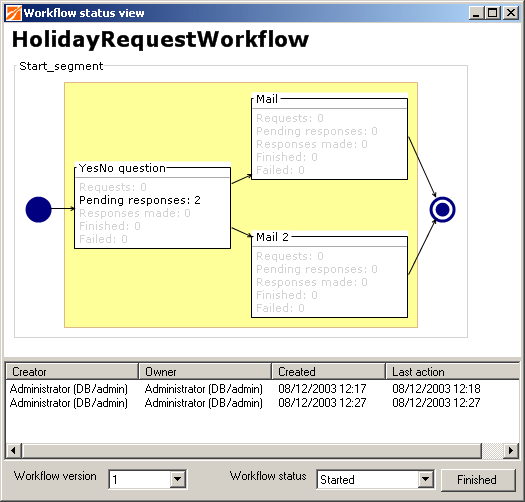Click Pending responses: 2 entry
The image size is (525, 502).
(x=140, y=200)
